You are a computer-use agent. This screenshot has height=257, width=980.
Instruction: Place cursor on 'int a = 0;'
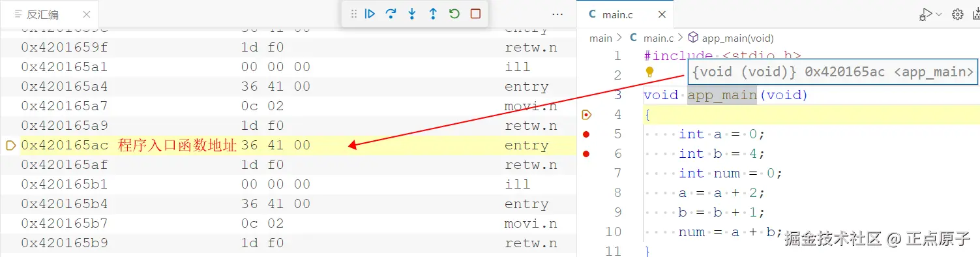coord(721,134)
